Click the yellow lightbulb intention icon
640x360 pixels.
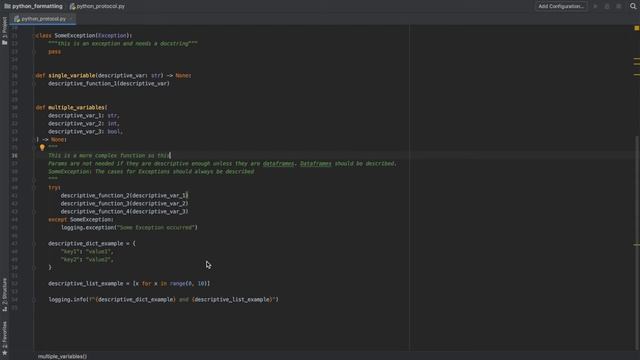point(42,148)
